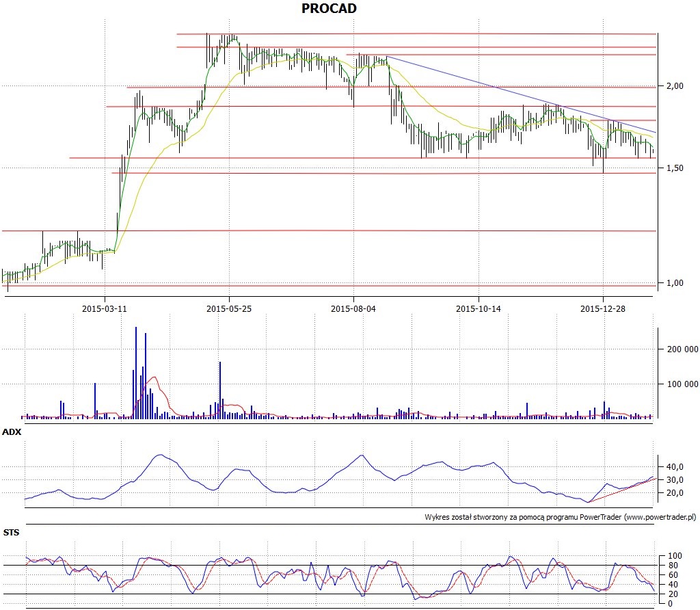Click the ADX 30,0 axis label
Viewport: 700px width, 610px height.
(x=675, y=479)
